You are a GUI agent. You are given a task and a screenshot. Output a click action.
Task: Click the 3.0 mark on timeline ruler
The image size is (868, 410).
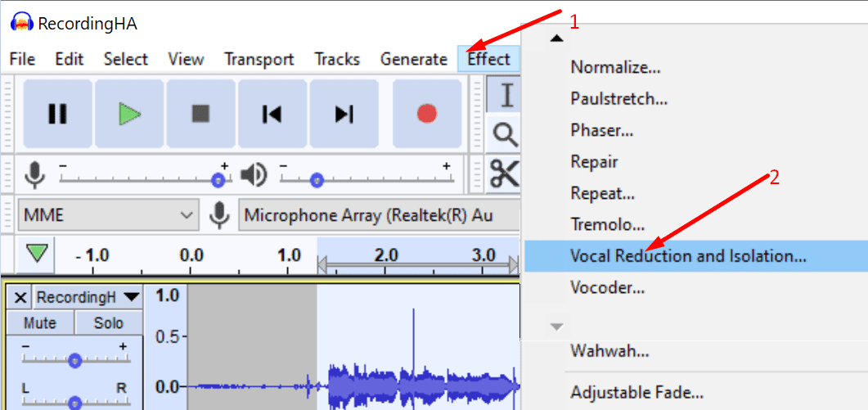483,255
